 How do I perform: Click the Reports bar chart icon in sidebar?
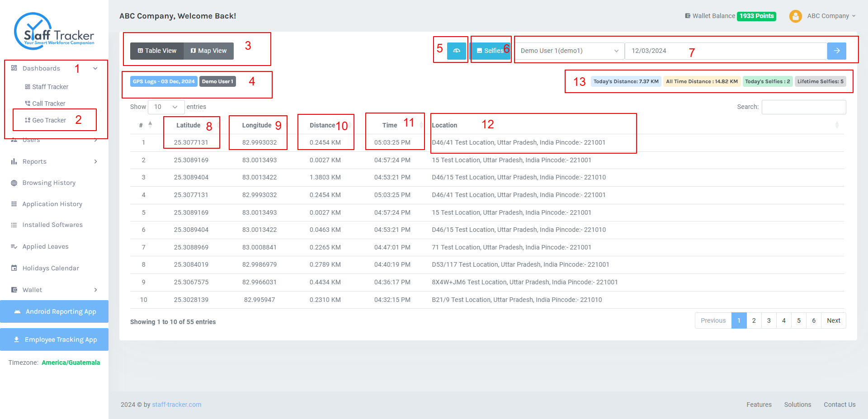click(14, 161)
